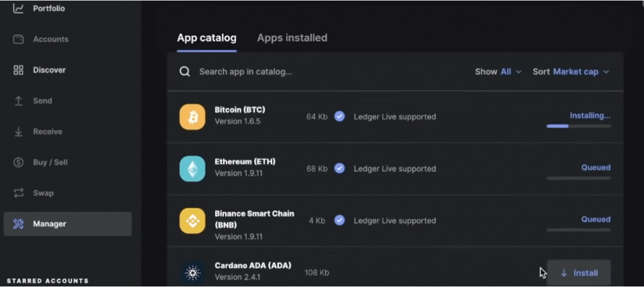Select the App catalog tab
This screenshot has height=287, width=644.
click(x=206, y=38)
